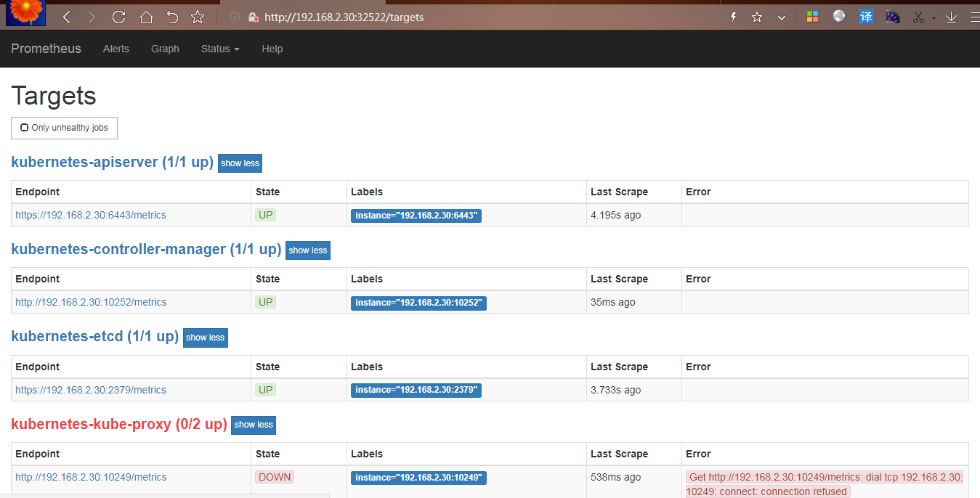Open the browser home page icon
Image resolution: width=980 pixels, height=498 pixels.
click(146, 17)
